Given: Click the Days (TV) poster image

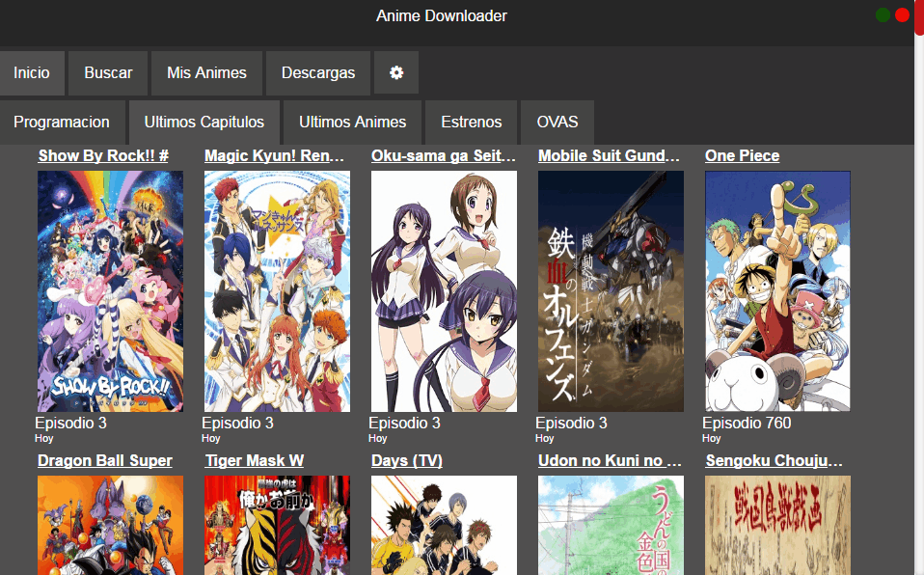Looking at the screenshot, I should click(x=444, y=526).
